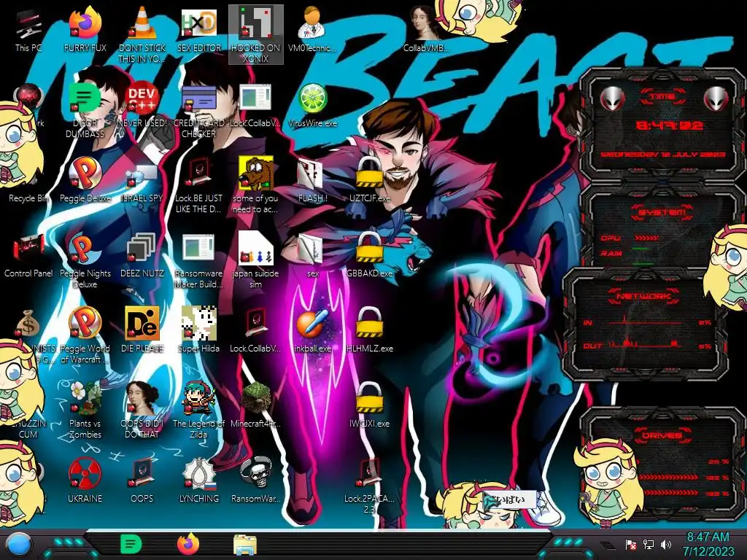Open green chat app in taskbar
The image size is (747, 560).
click(131, 544)
